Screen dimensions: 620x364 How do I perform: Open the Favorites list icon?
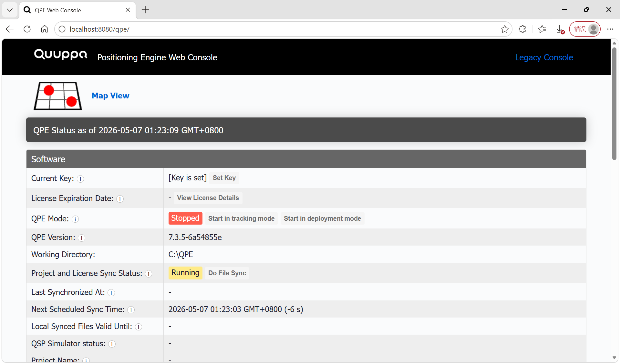[542, 29]
